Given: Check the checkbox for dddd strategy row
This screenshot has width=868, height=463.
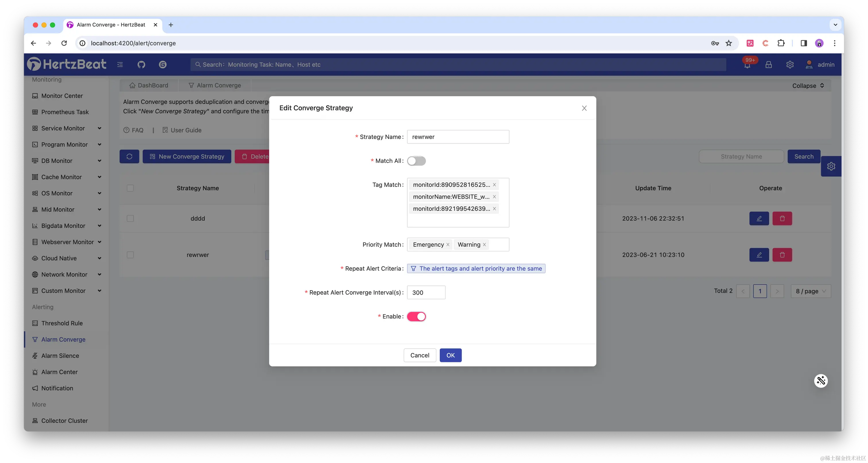Looking at the screenshot, I should click(130, 219).
